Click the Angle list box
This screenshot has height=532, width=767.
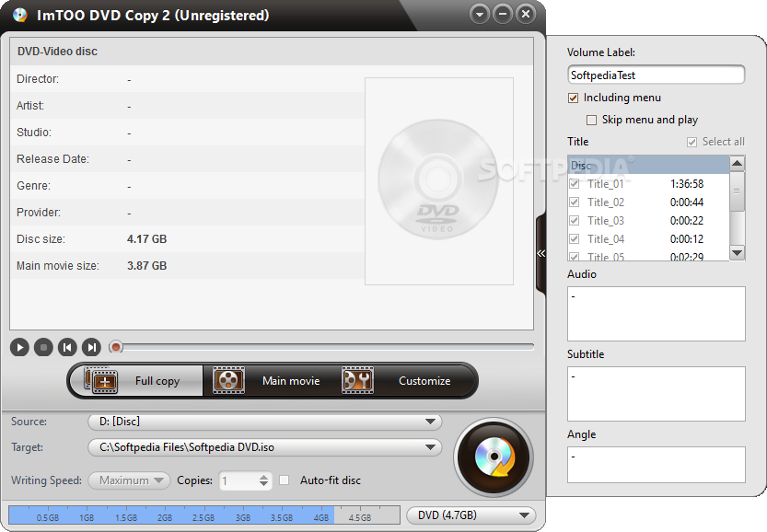pos(656,465)
